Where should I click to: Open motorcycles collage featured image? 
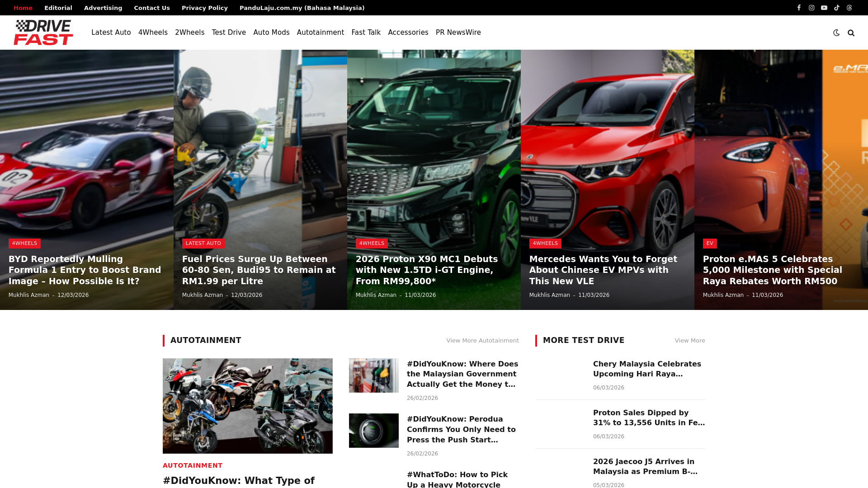click(248, 406)
